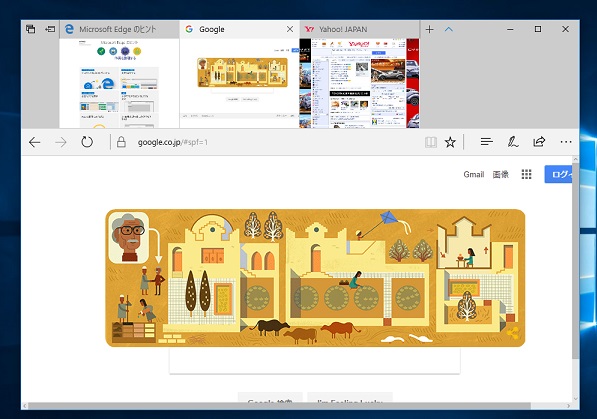Click the scroll up arrow
Image resolution: width=597 pixels, height=419 pixels.
pos(575,159)
